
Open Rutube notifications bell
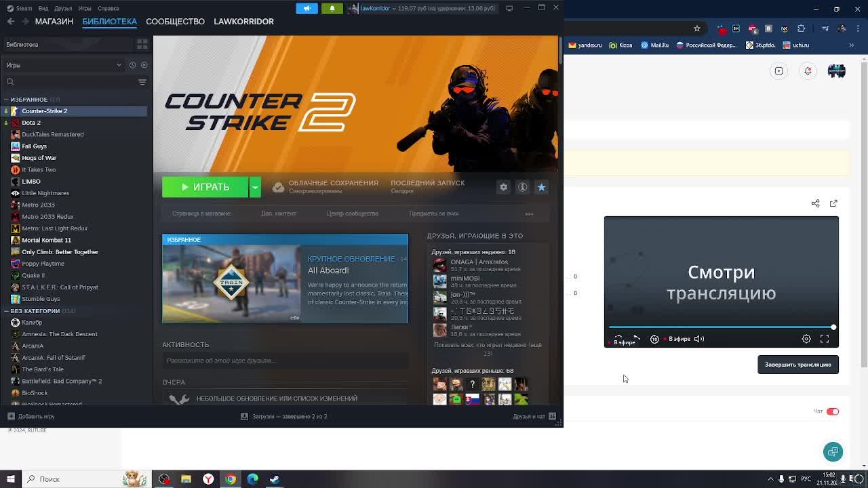(808, 71)
